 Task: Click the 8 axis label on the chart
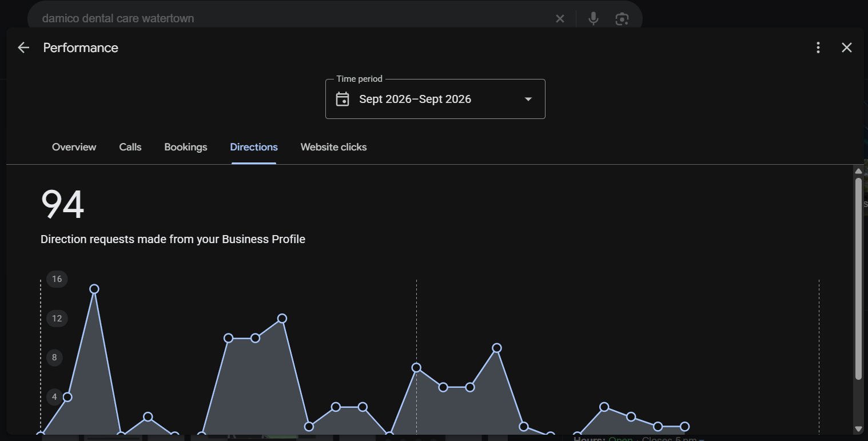55,358
